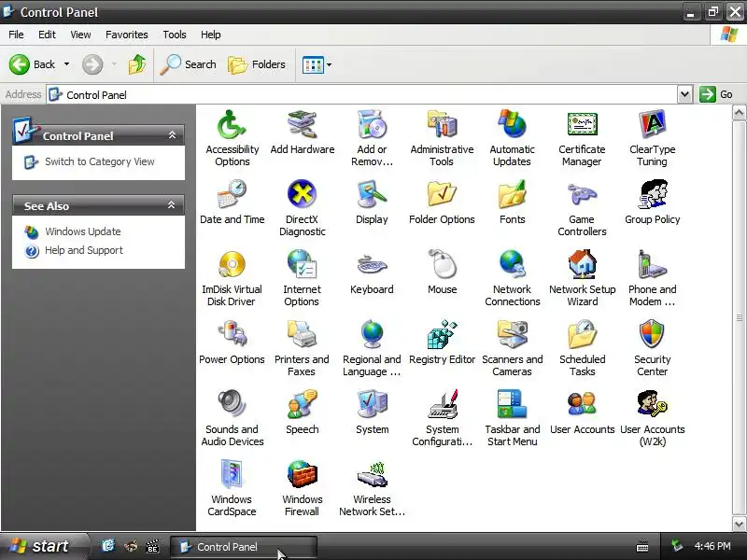Open Certificate Manager icon

582,138
